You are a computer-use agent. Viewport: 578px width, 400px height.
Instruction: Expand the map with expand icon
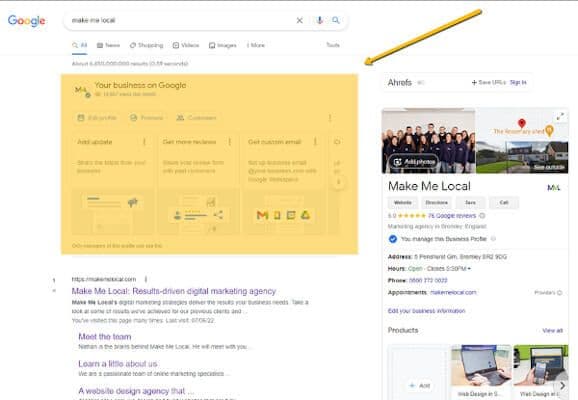[x=560, y=117]
